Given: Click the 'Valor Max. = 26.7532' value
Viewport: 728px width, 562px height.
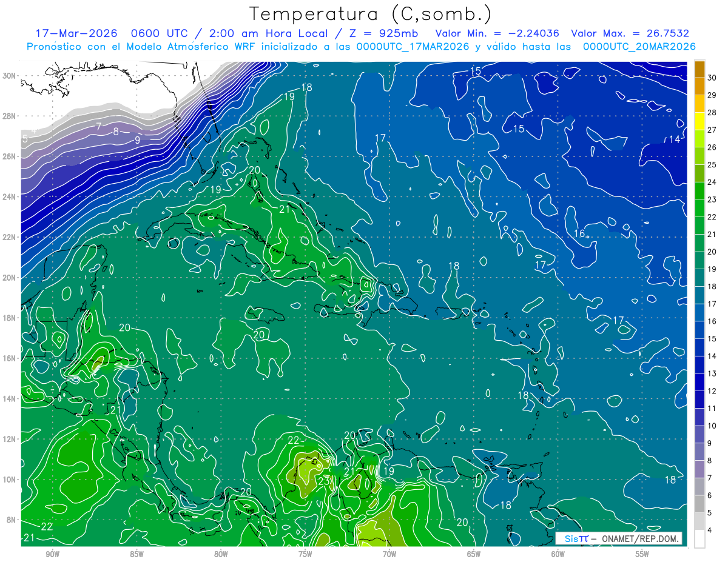Looking at the screenshot, I should (630, 33).
